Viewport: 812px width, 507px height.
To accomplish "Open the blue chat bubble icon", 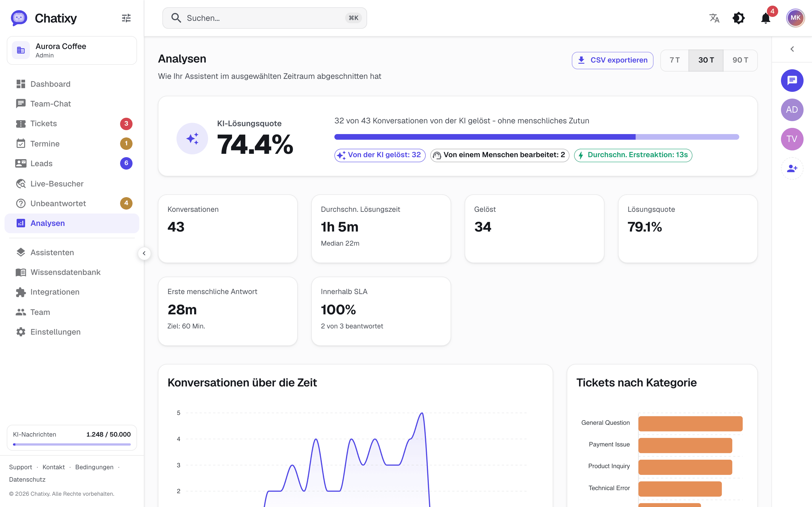I will 792,81.
